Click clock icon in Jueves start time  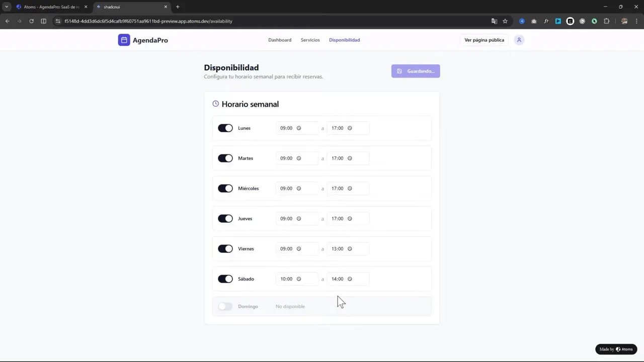coord(299,219)
